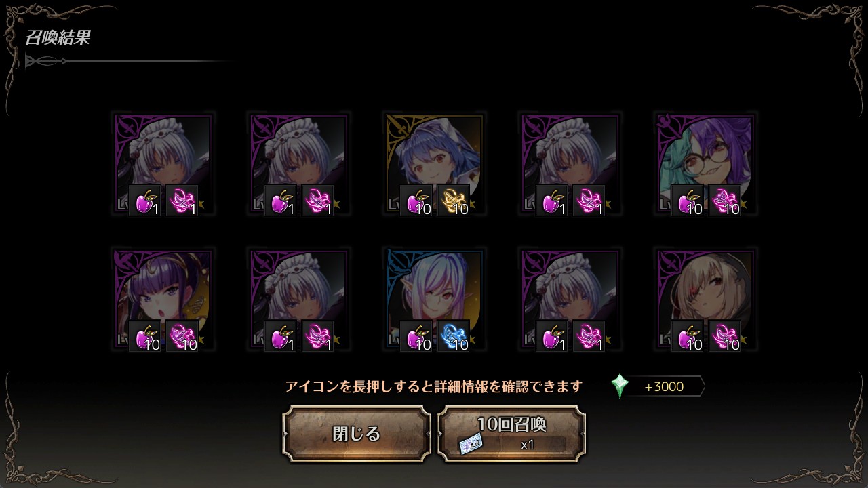
Task: Click the +3000 gem reward counter
Action: pos(664,386)
